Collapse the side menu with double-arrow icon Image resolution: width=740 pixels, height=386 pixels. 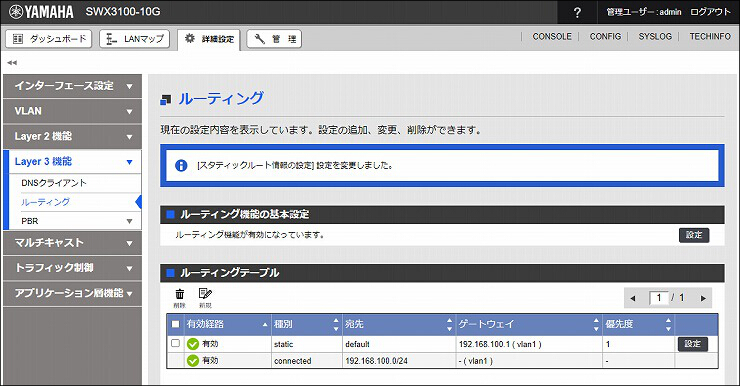(x=12, y=62)
